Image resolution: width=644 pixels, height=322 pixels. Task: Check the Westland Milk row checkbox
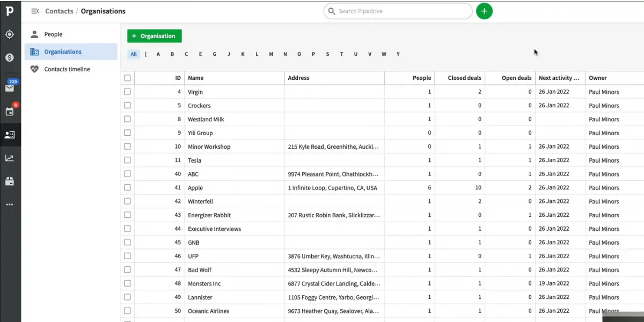click(x=127, y=119)
